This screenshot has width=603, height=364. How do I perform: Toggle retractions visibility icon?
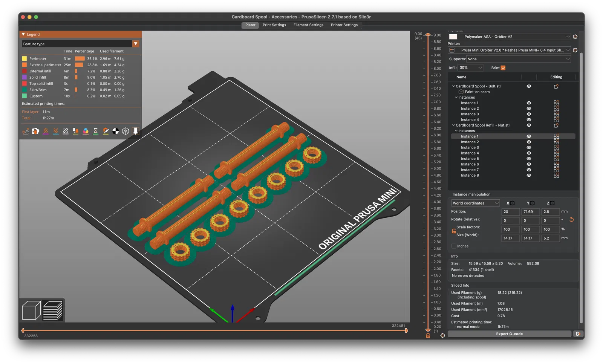click(x=46, y=131)
